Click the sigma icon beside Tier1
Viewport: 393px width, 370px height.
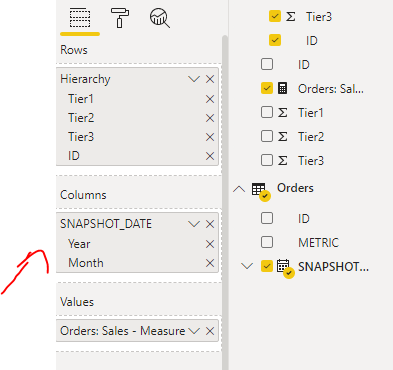click(x=283, y=113)
